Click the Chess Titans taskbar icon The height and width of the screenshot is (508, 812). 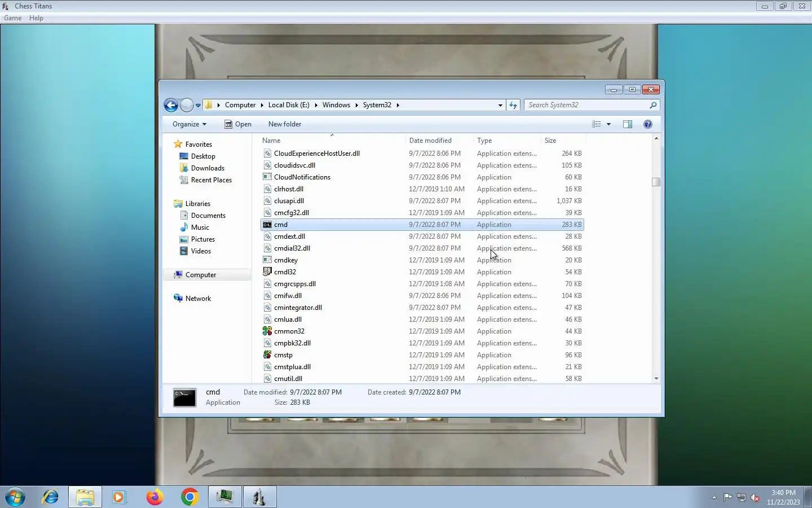[259, 497]
